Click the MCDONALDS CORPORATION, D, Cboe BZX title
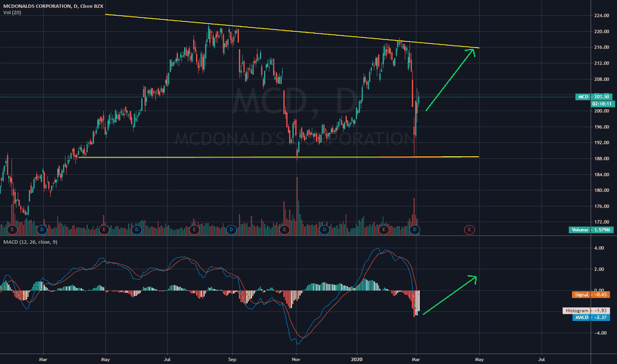Viewport: 617px width, 364px height. tap(53, 6)
